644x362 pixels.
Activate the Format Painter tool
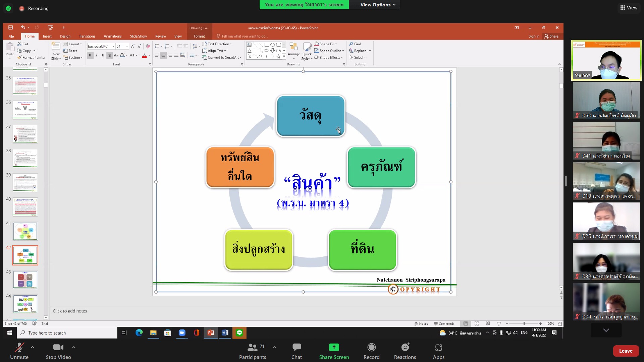tap(31, 57)
